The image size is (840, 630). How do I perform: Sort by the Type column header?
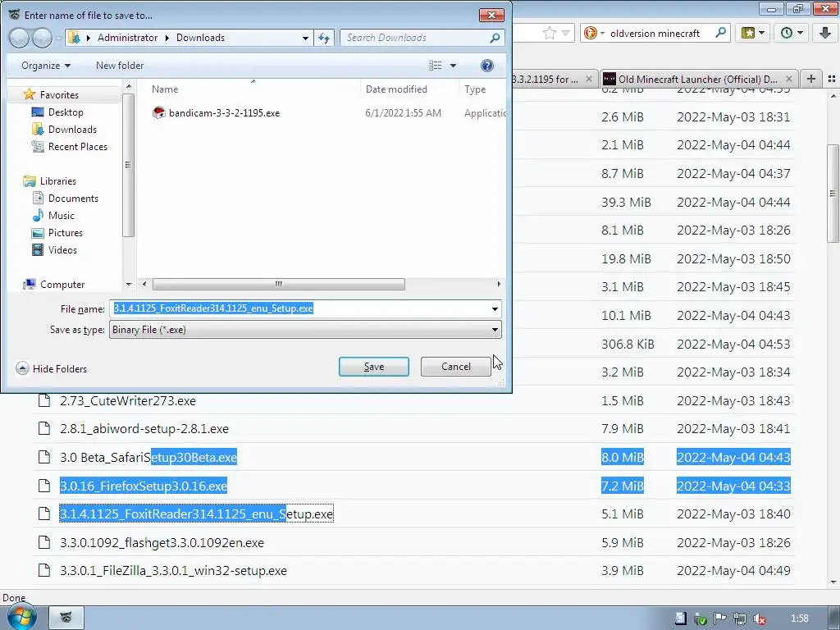(x=475, y=89)
